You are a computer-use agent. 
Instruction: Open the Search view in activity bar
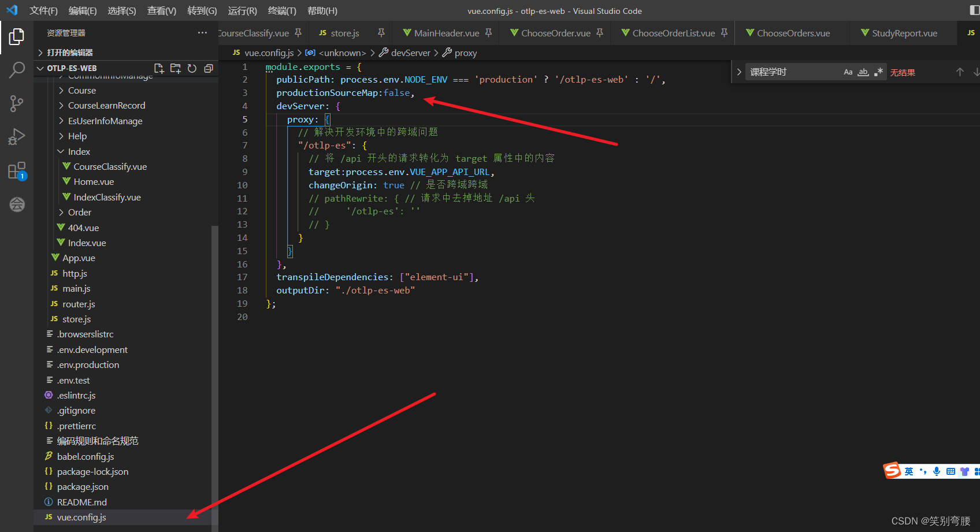17,70
